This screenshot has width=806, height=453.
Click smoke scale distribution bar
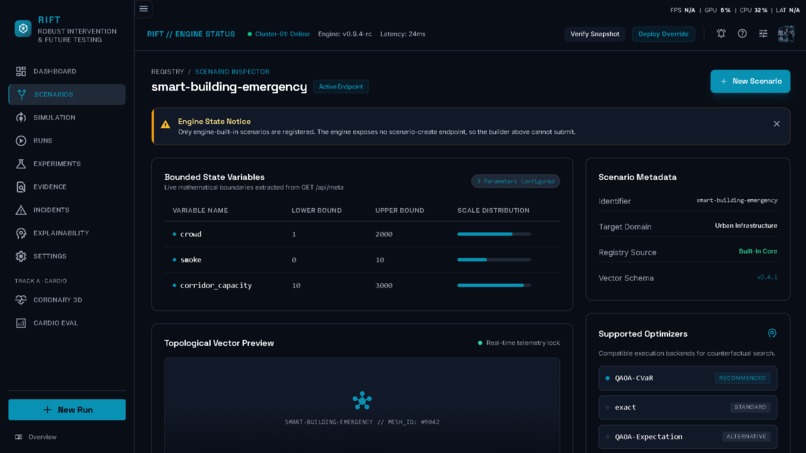pos(494,260)
